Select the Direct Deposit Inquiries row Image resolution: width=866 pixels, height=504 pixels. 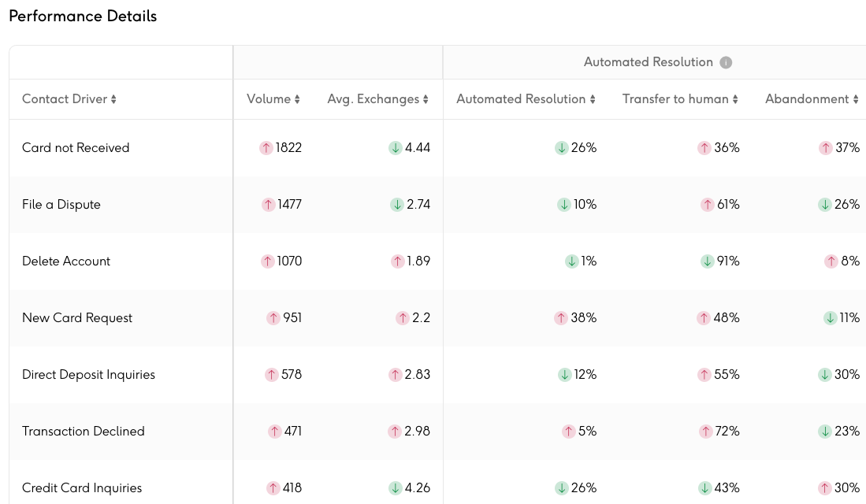(88, 374)
